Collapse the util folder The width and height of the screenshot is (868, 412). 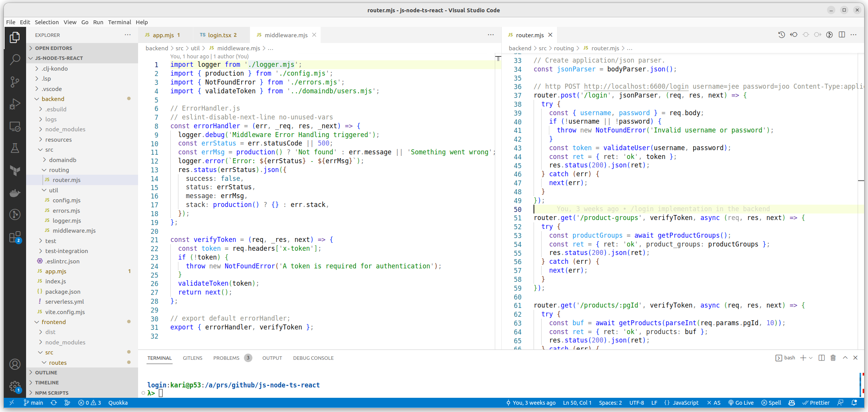pyautogui.click(x=82, y=190)
